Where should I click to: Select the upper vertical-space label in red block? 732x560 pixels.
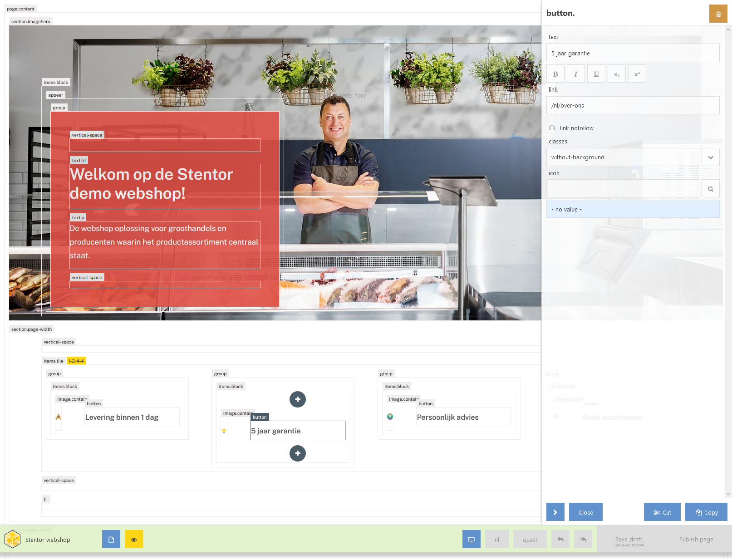tap(87, 135)
